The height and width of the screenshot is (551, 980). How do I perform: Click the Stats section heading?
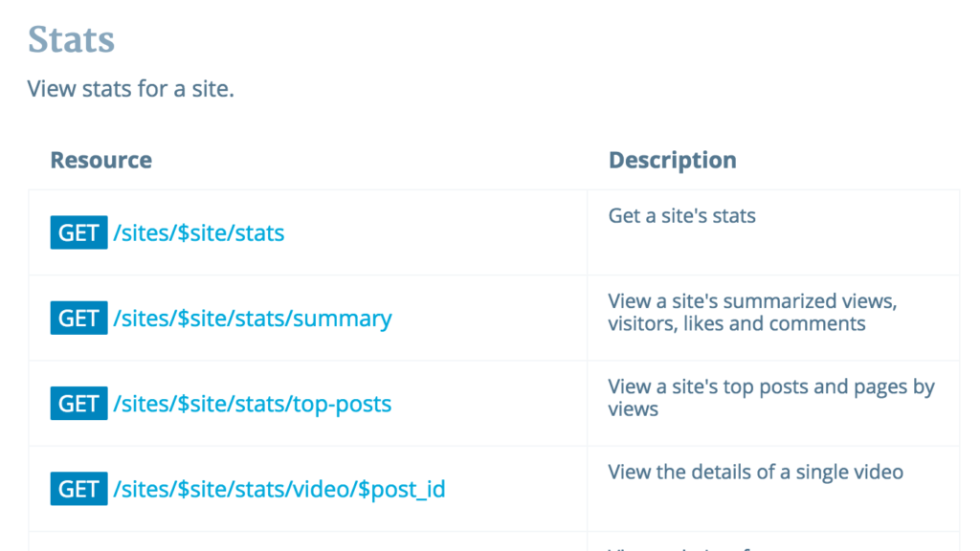click(x=71, y=40)
